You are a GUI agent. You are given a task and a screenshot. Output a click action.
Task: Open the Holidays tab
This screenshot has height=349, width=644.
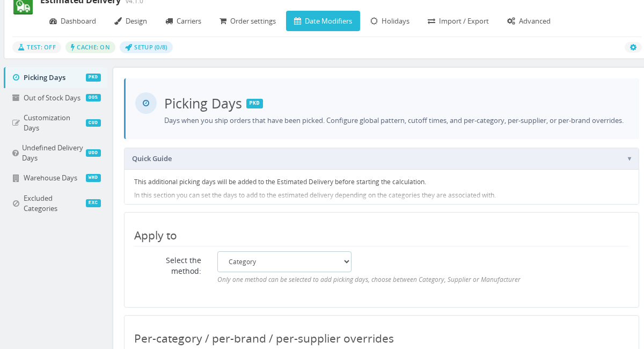pyautogui.click(x=390, y=21)
